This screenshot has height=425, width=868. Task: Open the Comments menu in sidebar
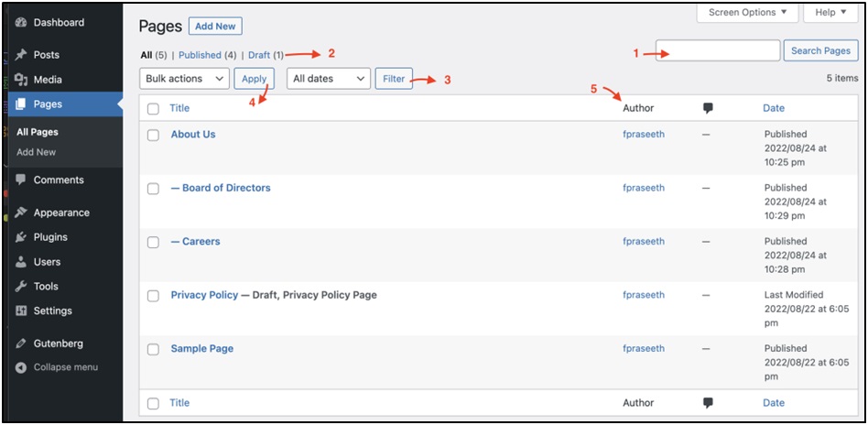coord(59,180)
